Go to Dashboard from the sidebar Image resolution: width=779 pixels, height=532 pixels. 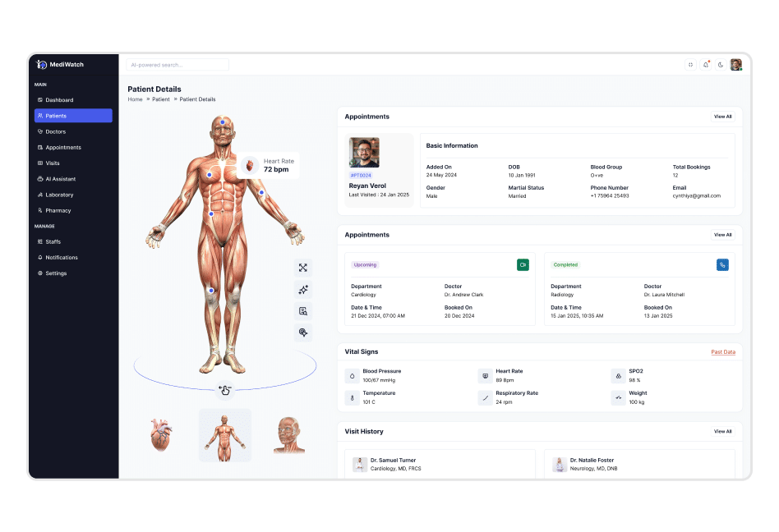click(x=59, y=99)
